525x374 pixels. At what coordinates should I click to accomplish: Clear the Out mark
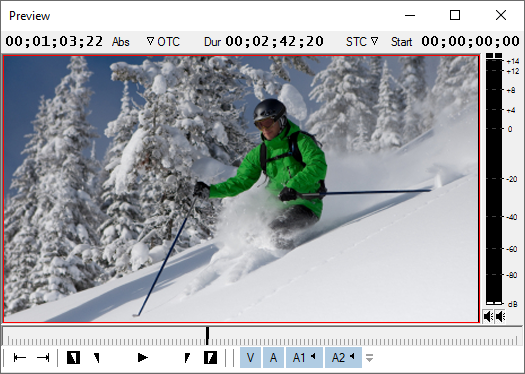(x=187, y=358)
